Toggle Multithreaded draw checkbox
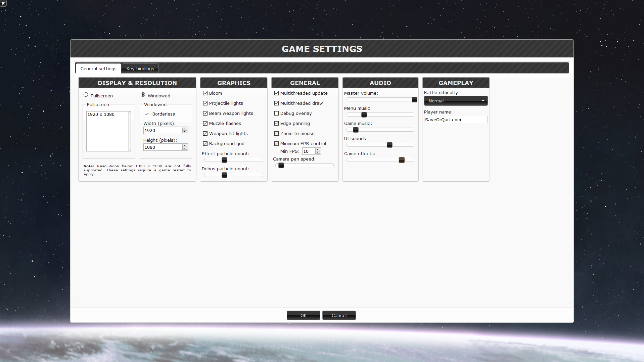Screen dimensions: 644x362 (x=277, y=103)
